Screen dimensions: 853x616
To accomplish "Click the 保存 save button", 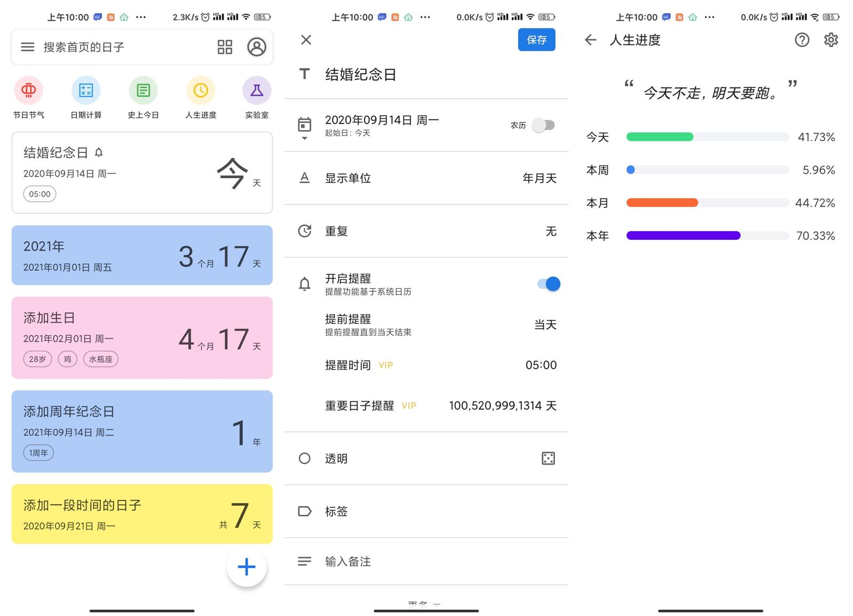I will click(x=536, y=40).
